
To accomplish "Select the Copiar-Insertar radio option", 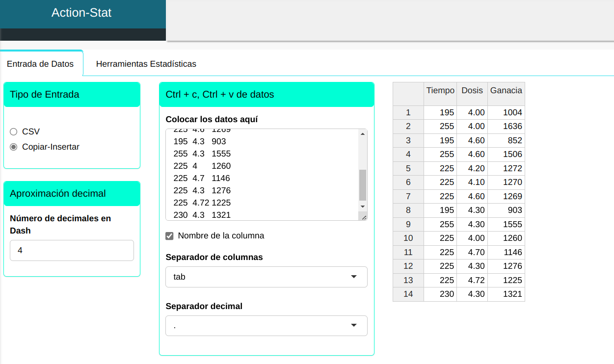I will [14, 147].
